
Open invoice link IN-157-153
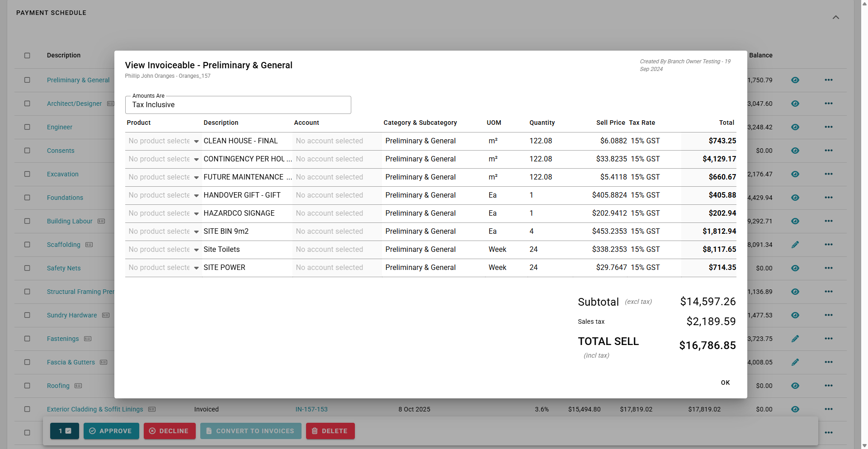311,409
